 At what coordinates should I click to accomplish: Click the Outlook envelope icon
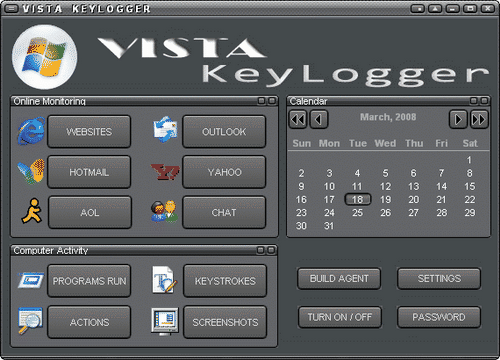coord(165,130)
